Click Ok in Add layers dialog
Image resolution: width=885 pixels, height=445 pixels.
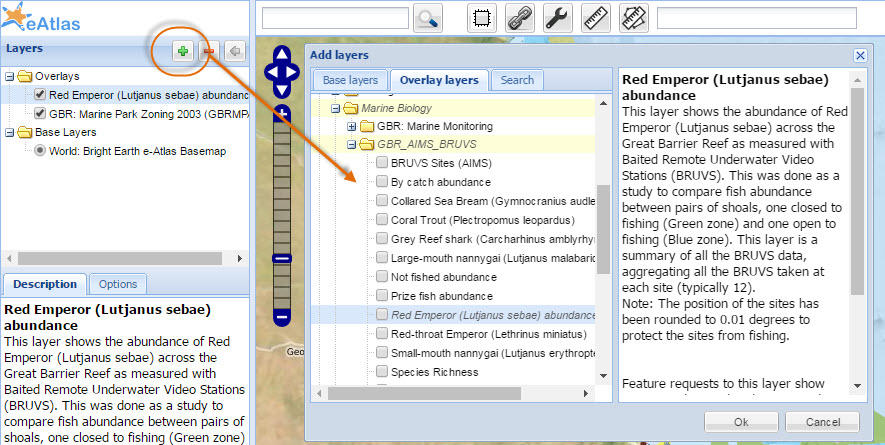(741, 422)
